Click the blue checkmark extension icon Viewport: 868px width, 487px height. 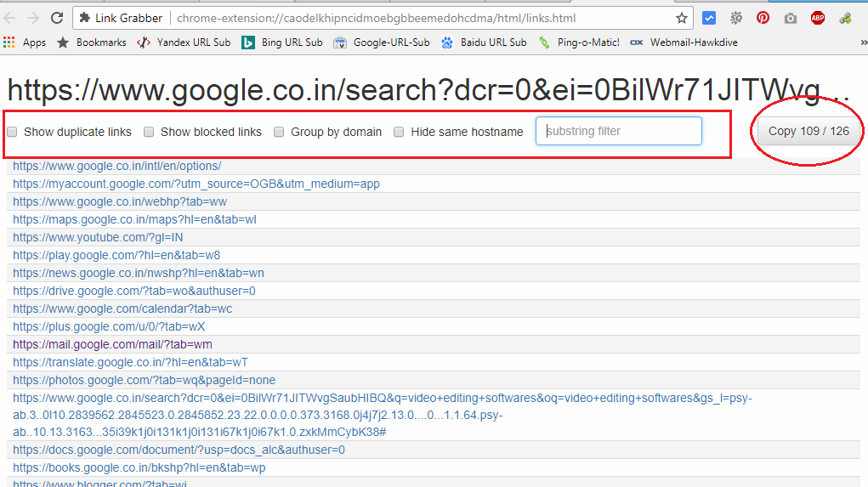[x=708, y=18]
